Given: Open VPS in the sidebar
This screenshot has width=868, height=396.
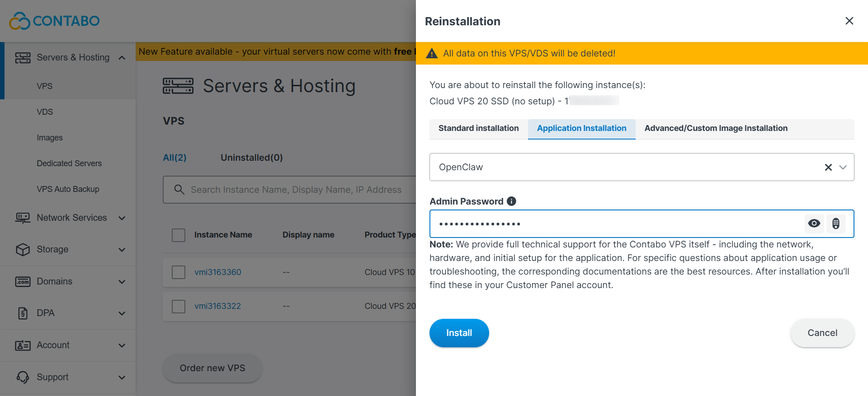Looking at the screenshot, I should pyautogui.click(x=45, y=86).
